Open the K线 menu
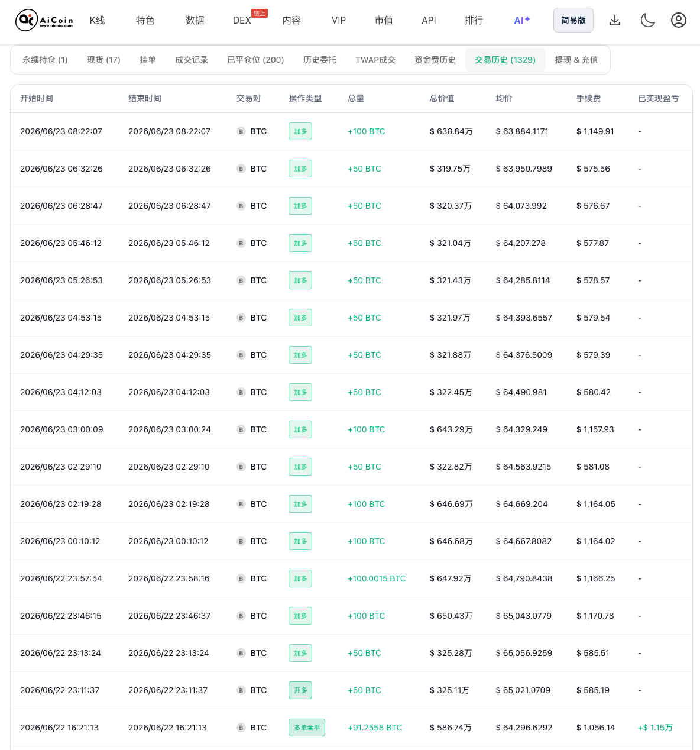The width and height of the screenshot is (700, 750). pos(97,20)
